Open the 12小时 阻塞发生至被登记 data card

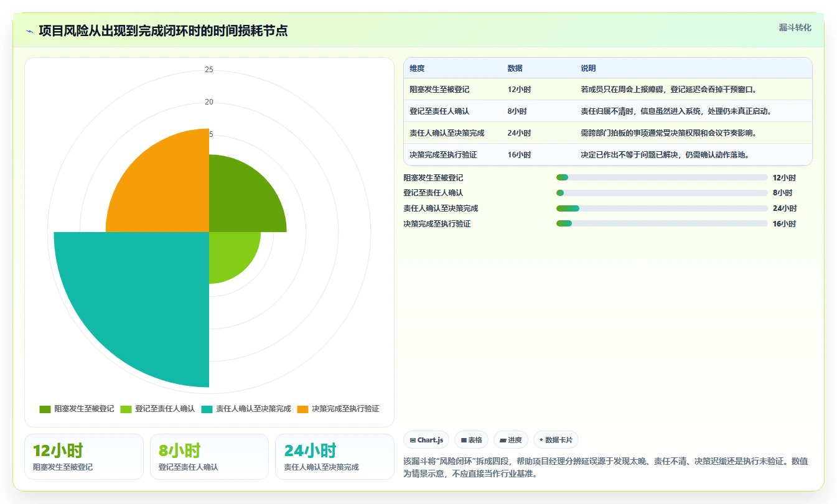[x=84, y=457]
